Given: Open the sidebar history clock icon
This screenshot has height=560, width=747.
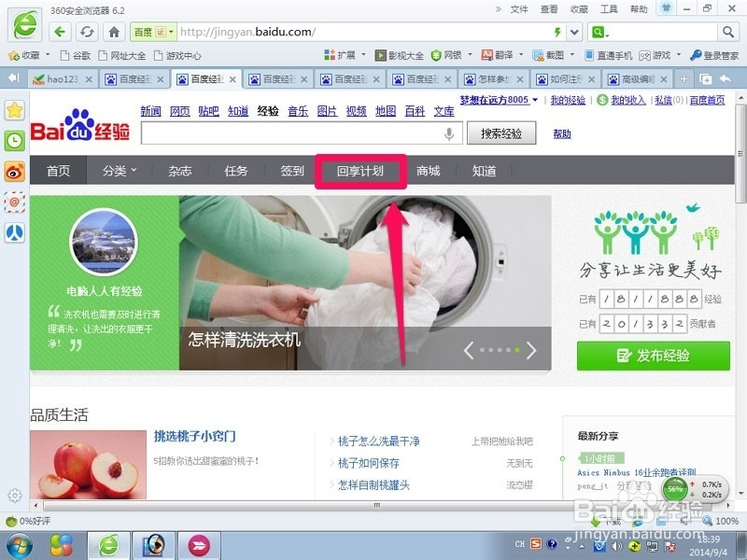Looking at the screenshot, I should (x=14, y=141).
